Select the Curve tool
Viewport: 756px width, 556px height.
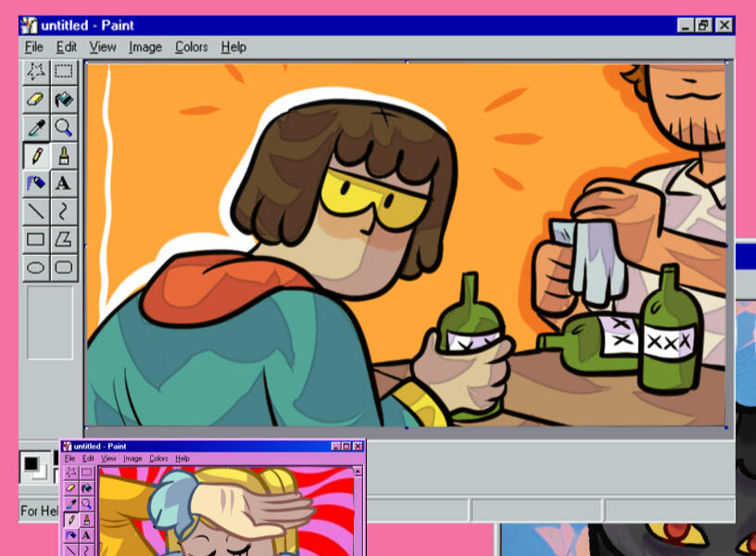(63, 210)
